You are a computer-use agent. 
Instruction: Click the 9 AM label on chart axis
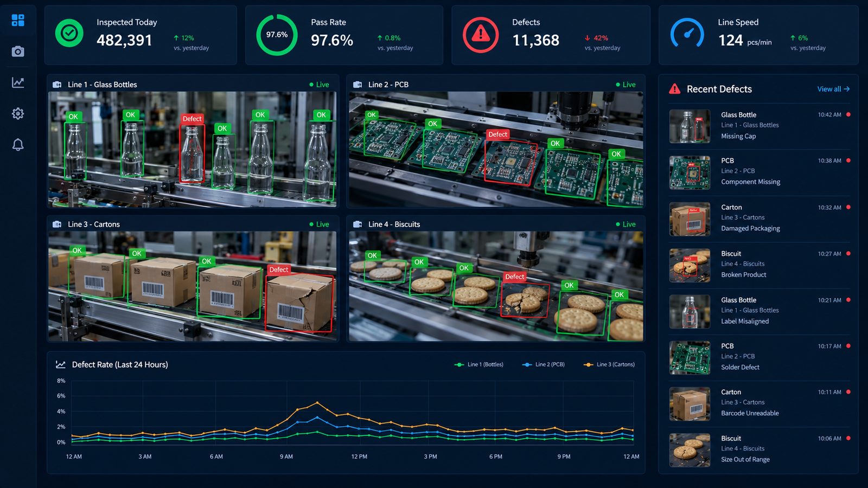[x=286, y=457]
